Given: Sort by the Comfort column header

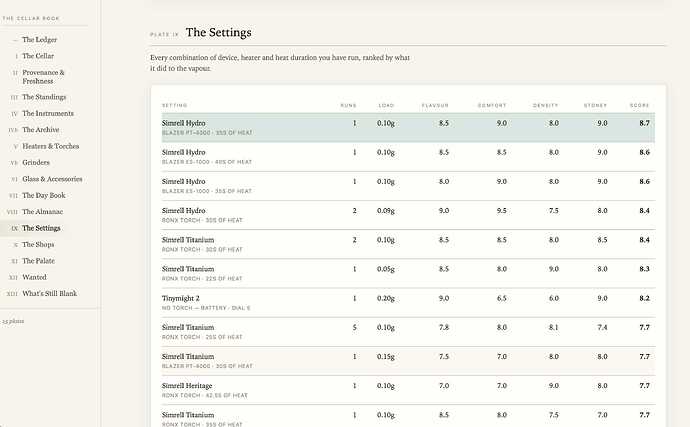Looking at the screenshot, I should pyautogui.click(x=492, y=105).
